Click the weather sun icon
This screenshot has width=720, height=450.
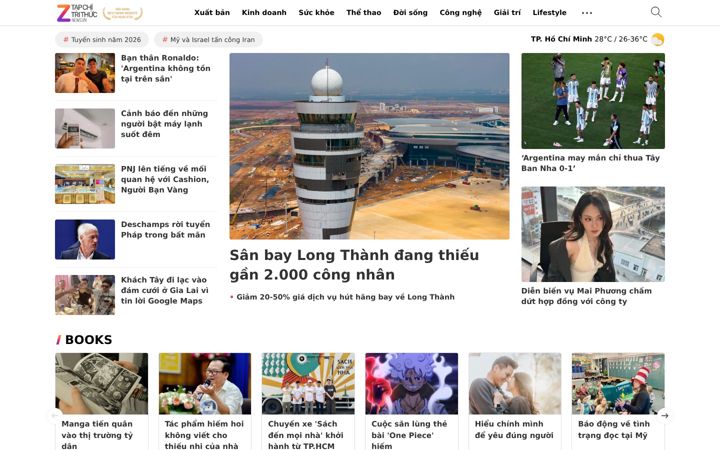pos(658,39)
